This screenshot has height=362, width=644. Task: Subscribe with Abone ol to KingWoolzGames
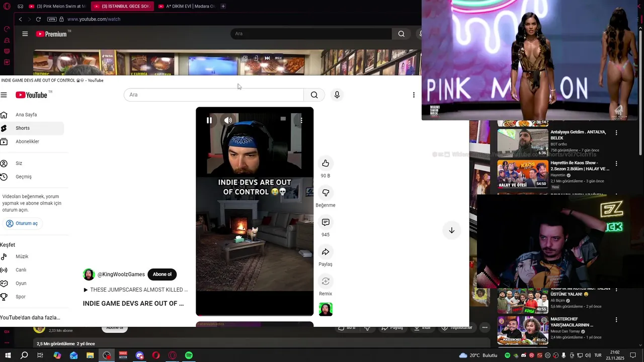[x=162, y=275]
